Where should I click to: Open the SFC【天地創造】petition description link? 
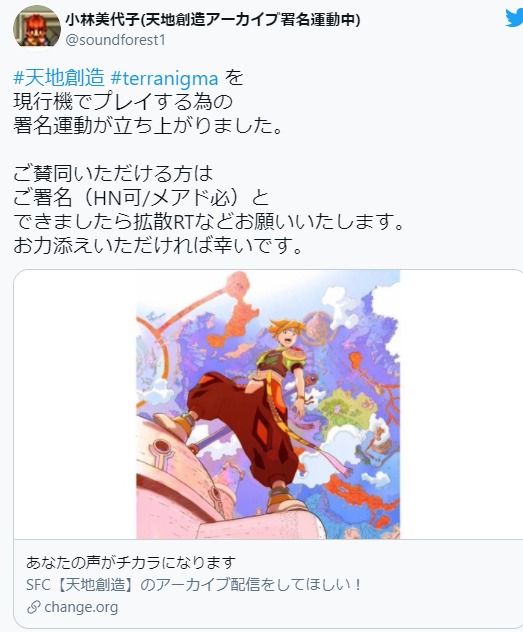(194, 584)
